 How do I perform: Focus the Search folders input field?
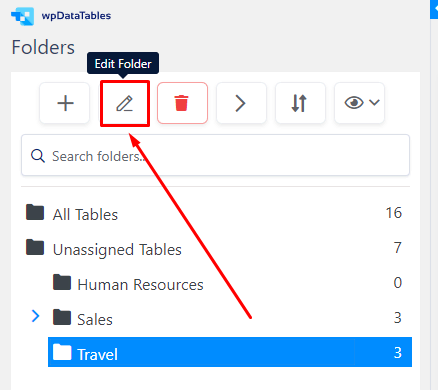pyautogui.click(x=215, y=155)
